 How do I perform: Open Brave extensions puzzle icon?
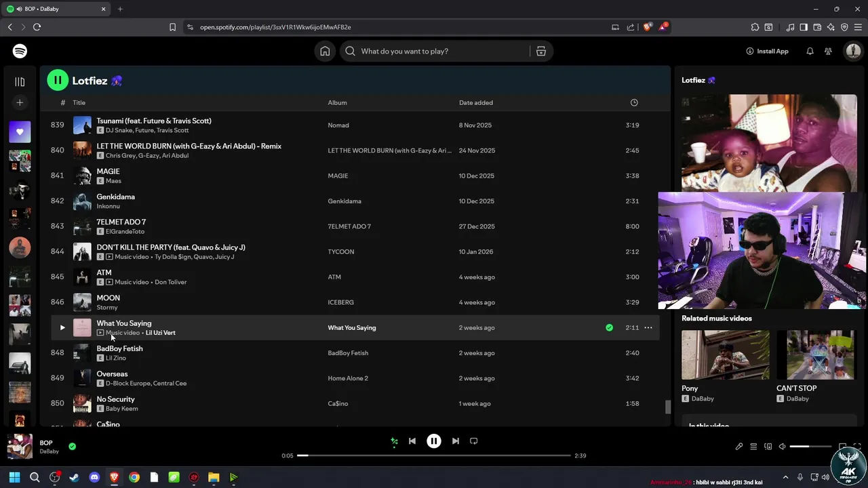[755, 27]
